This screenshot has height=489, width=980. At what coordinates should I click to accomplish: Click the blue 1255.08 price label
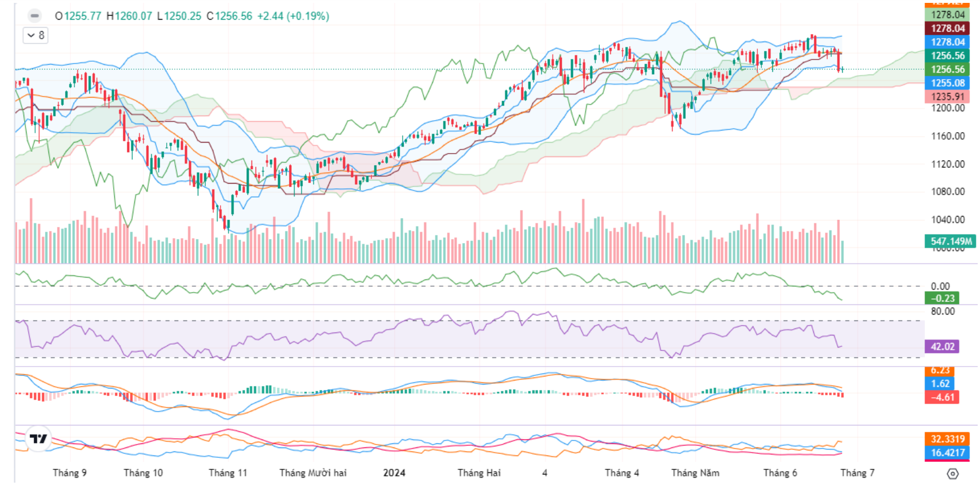947,83
